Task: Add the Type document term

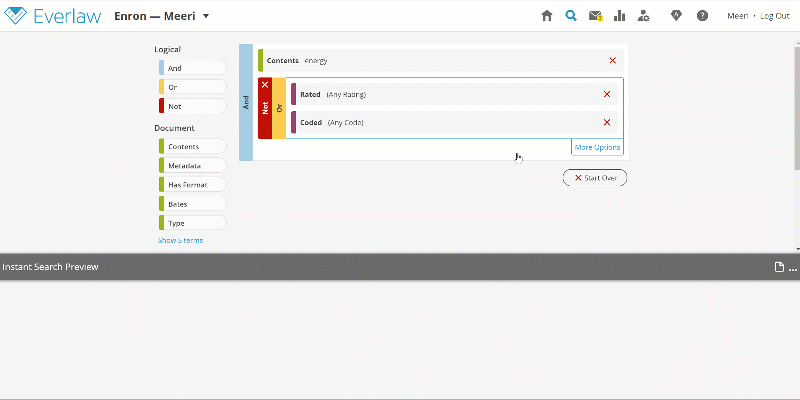Action: coord(192,223)
